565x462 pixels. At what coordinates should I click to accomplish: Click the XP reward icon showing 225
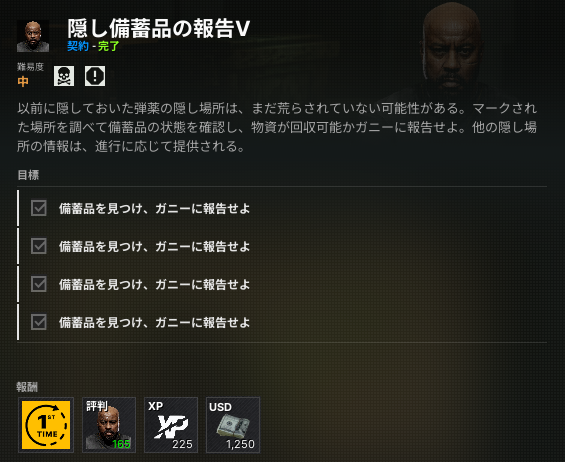click(x=171, y=425)
